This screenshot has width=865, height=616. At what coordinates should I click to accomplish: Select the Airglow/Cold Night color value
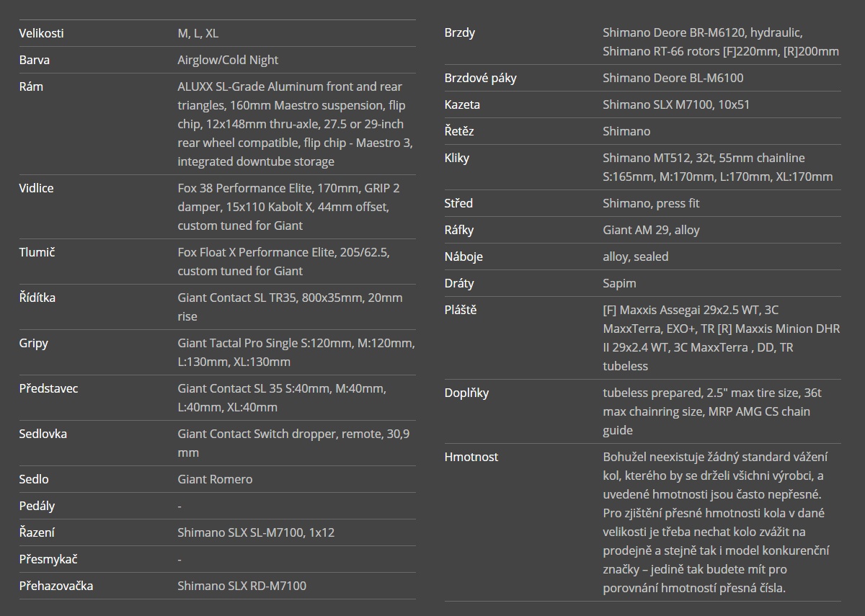(x=228, y=60)
